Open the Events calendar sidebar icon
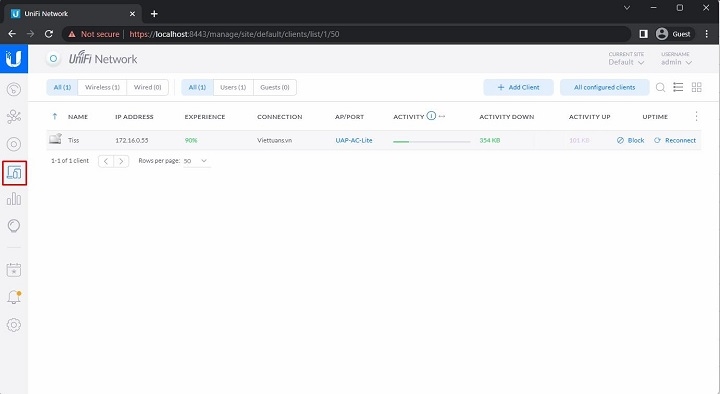The width and height of the screenshot is (720, 394). (14, 270)
